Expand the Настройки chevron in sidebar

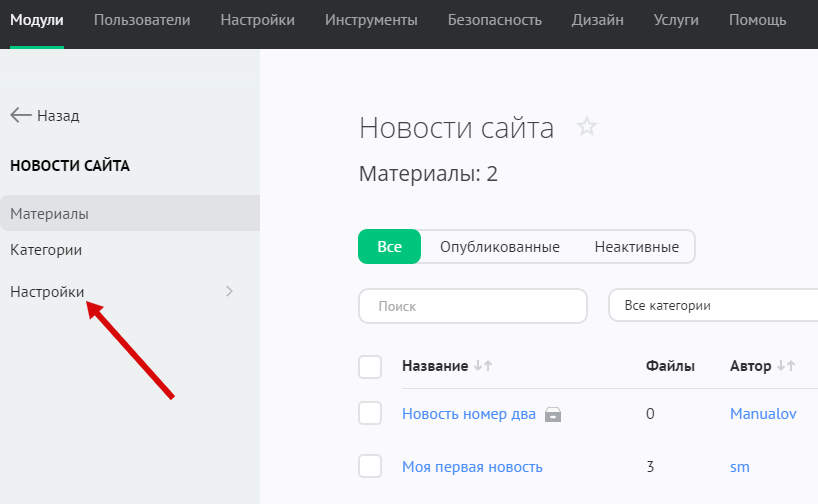pyautogui.click(x=229, y=291)
